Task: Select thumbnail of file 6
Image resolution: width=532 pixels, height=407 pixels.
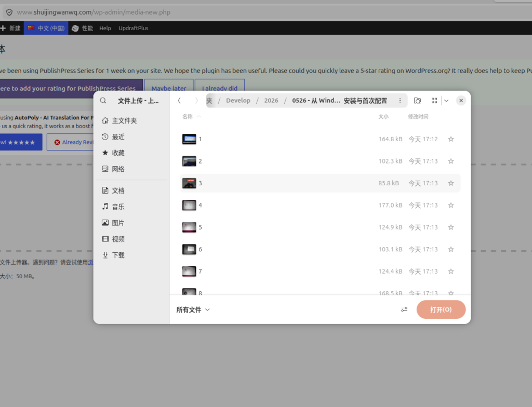Action: (x=189, y=249)
